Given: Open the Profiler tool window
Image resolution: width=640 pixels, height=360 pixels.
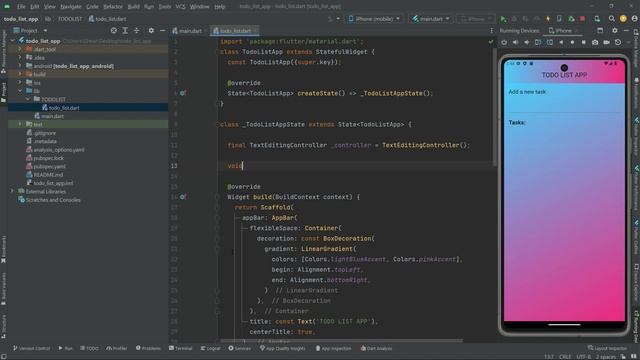Looking at the screenshot, I should tap(117, 348).
